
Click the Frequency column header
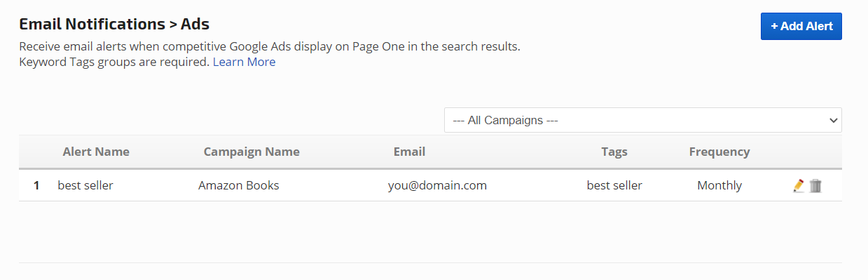coord(719,152)
